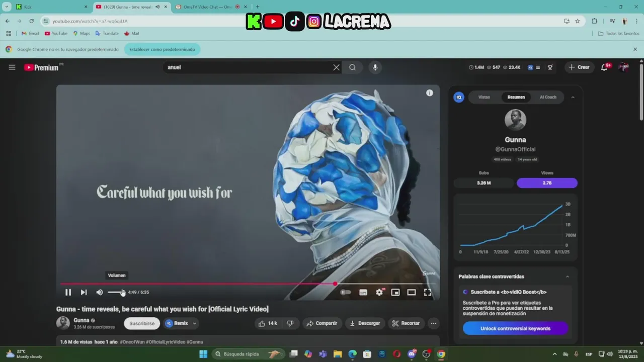644x362 pixels.
Task: Click Suscribirse to subscribe to Gunna
Action: 142,323
